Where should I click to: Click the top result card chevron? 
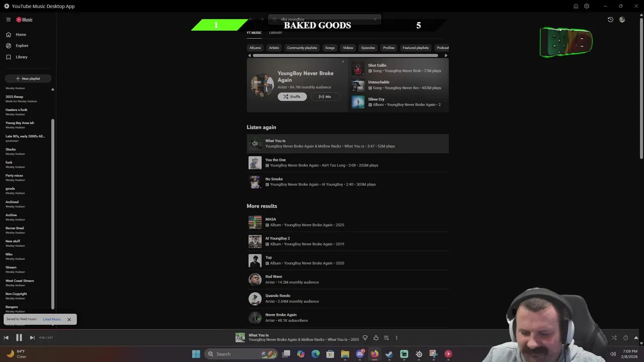coord(343,62)
